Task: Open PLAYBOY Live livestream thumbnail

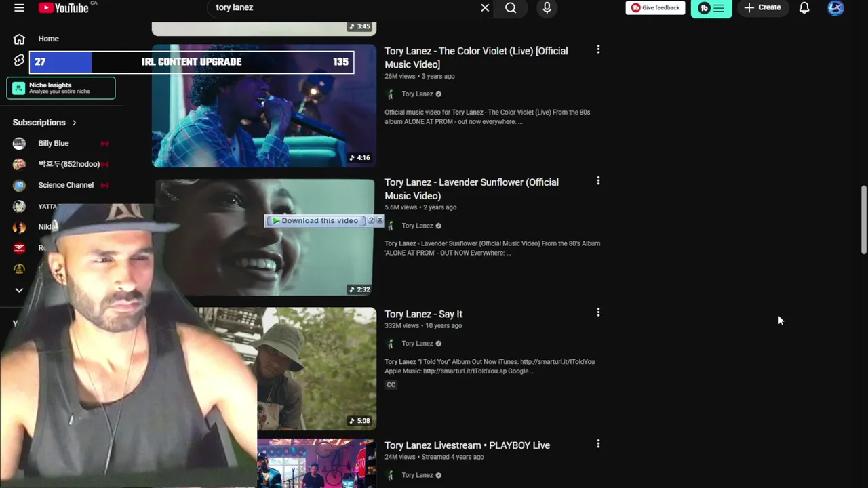Action: tap(316, 464)
